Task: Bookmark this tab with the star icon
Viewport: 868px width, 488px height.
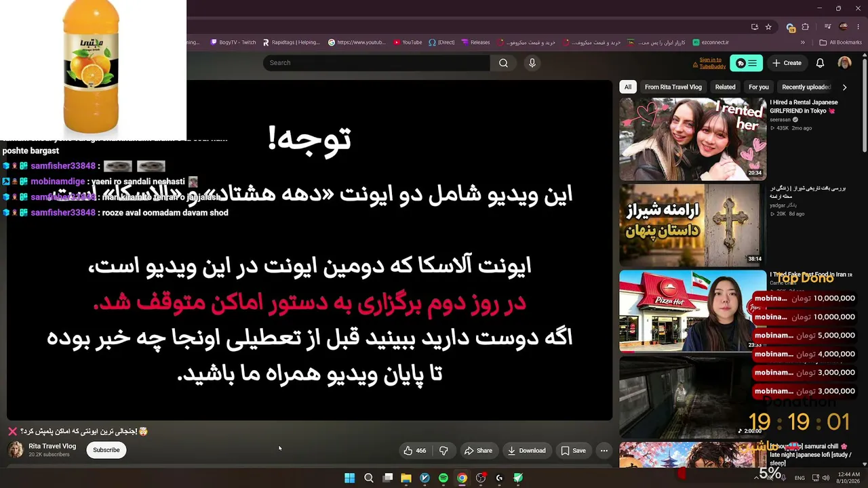Action: 768,27
